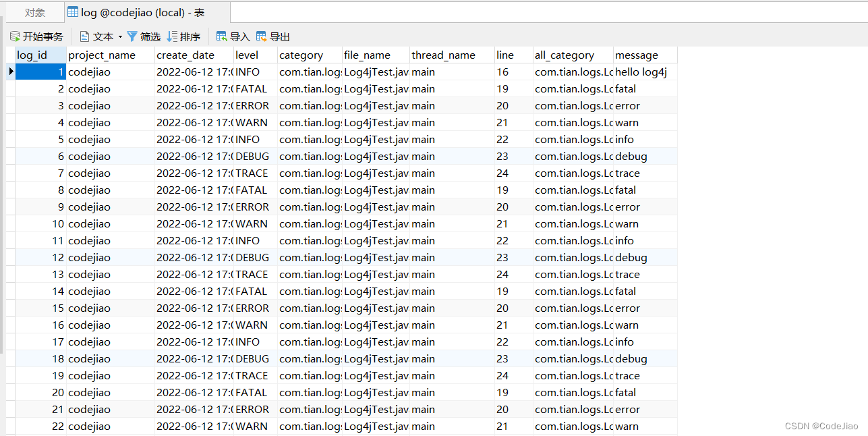Select the DEBUG level cell in row 6
Image resolution: width=868 pixels, height=436 pixels.
[255, 156]
